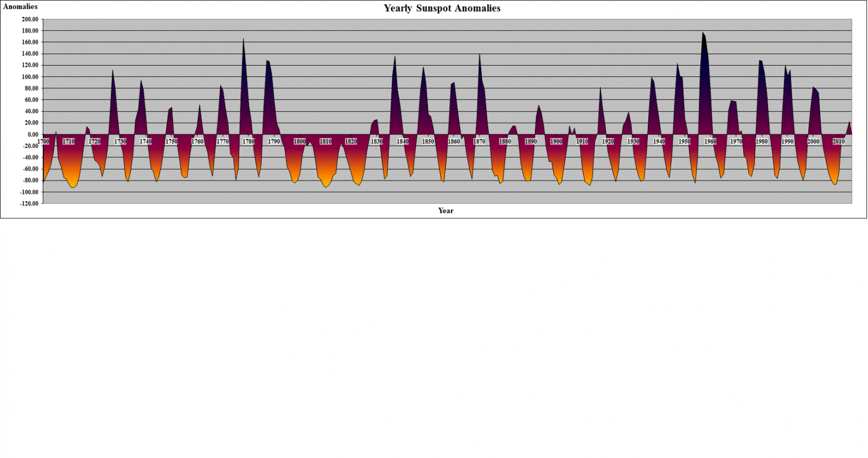This screenshot has width=868, height=458.
Task: Select the 160.00 y-axis value
Action: pos(30,42)
